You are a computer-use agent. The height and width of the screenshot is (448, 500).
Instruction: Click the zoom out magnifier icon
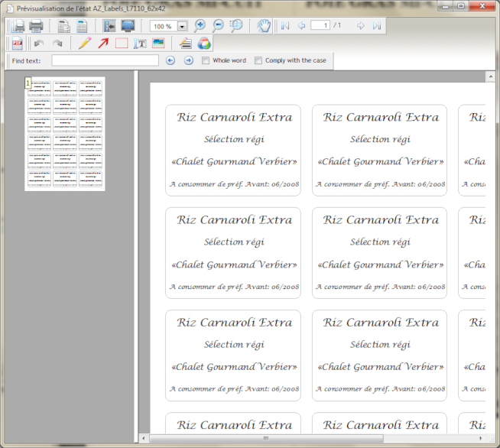click(x=218, y=25)
